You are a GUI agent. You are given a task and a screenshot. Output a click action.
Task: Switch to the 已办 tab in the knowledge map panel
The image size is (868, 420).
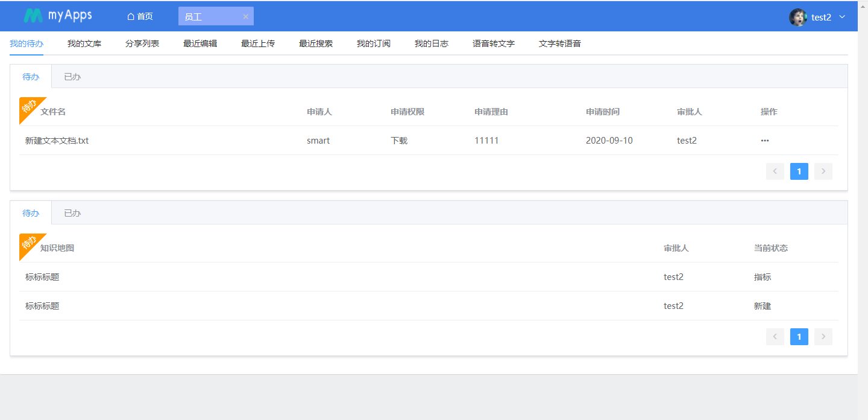click(71, 213)
